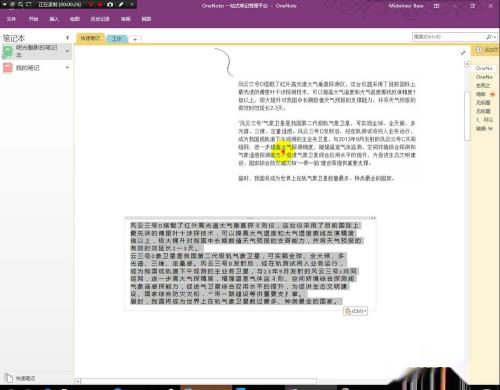Open the 绘图 ribbon tab
Image resolution: width=500 pixels, height=390 pixels.
pyautogui.click(x=75, y=19)
